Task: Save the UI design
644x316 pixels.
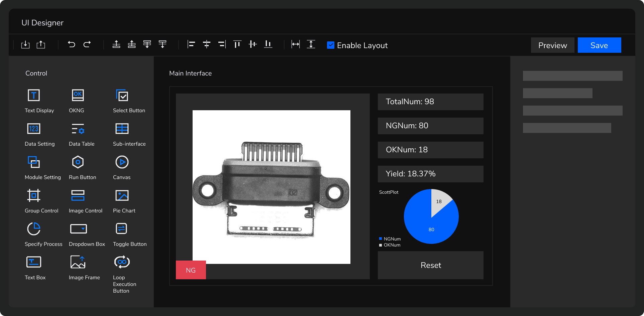Action: coord(599,45)
